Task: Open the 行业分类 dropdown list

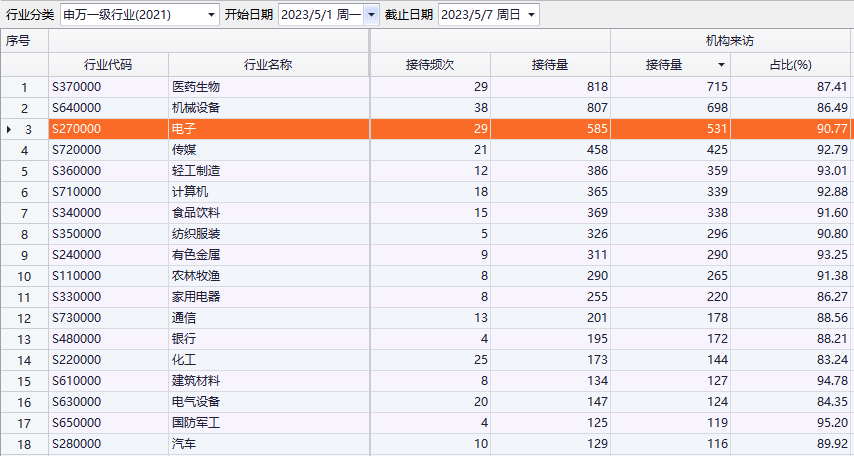Action: [211, 15]
